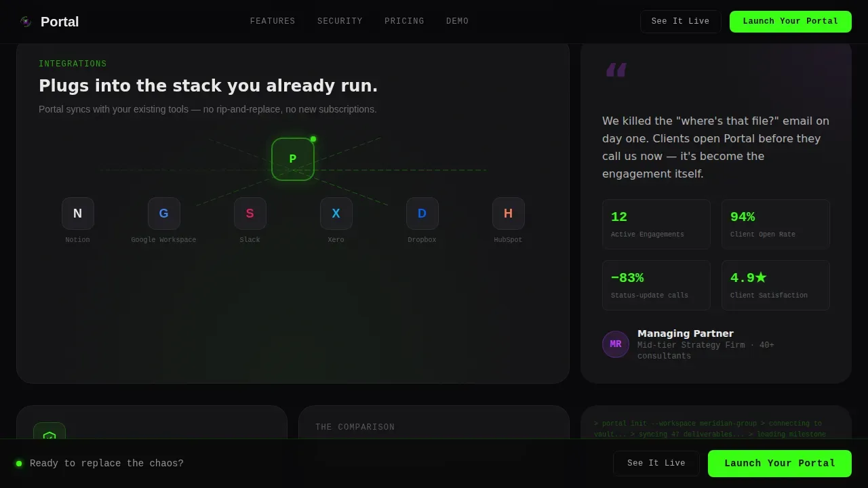868x488 pixels.
Task: Open the Pricing nav link
Action: [x=404, y=21]
